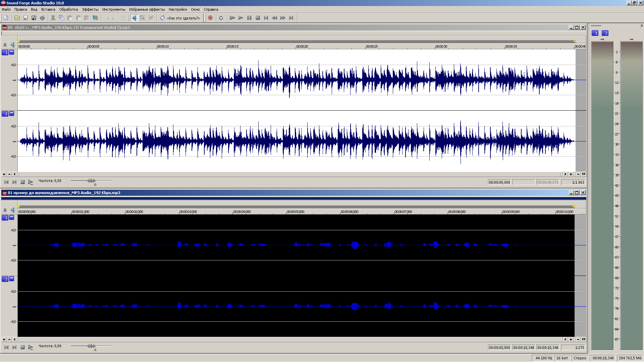Click the 44 100 Hz status bar field
This screenshot has height=362, width=644.
[543, 358]
